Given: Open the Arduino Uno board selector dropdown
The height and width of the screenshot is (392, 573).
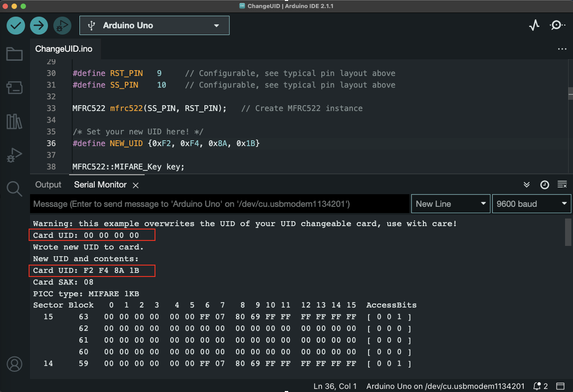Looking at the screenshot, I should (x=154, y=26).
